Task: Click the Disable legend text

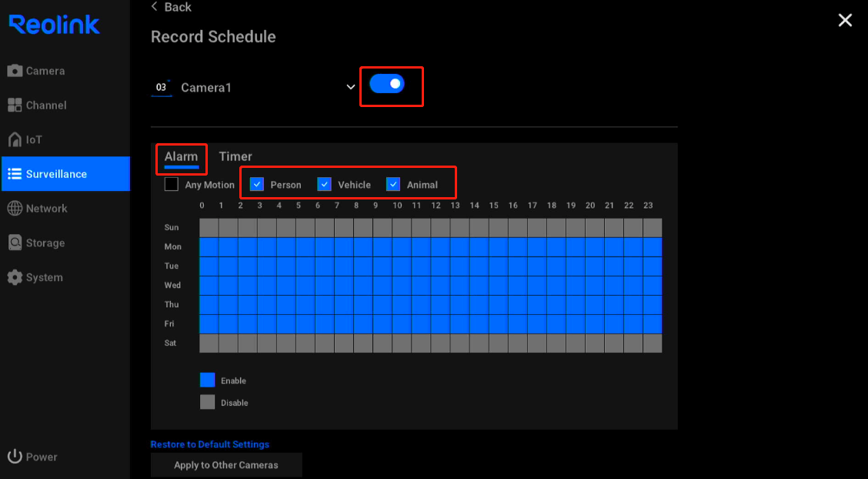Action: coord(234,403)
